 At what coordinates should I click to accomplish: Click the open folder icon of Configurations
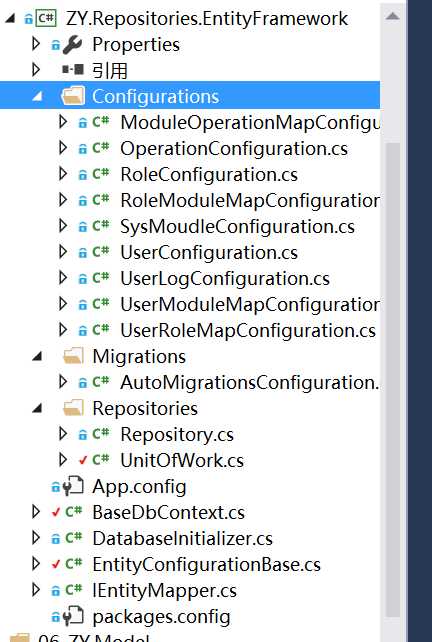(x=73, y=96)
